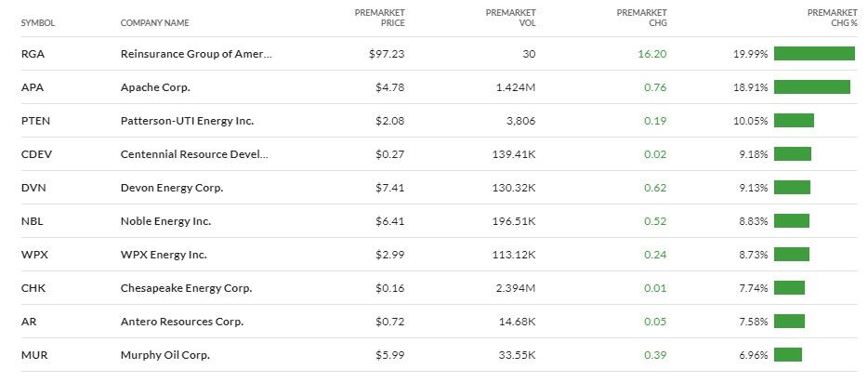Image resolution: width=868 pixels, height=382 pixels.
Task: Open the NBL ticker symbol
Action: click(32, 221)
